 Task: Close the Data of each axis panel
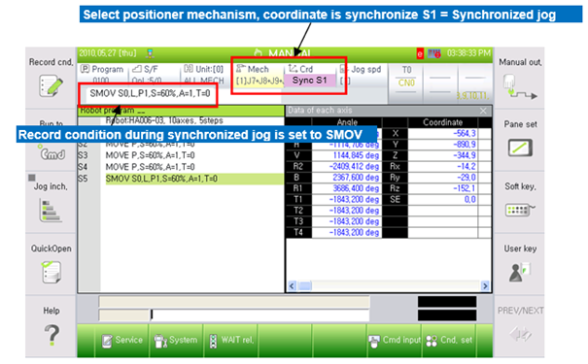pyautogui.click(x=483, y=111)
